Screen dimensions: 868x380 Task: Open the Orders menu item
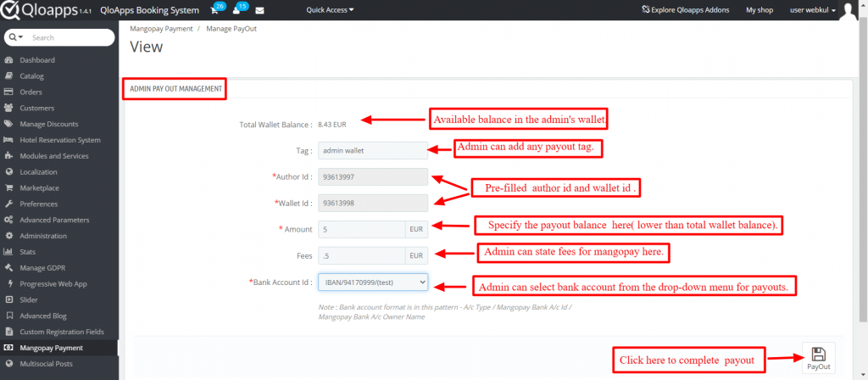tap(31, 92)
